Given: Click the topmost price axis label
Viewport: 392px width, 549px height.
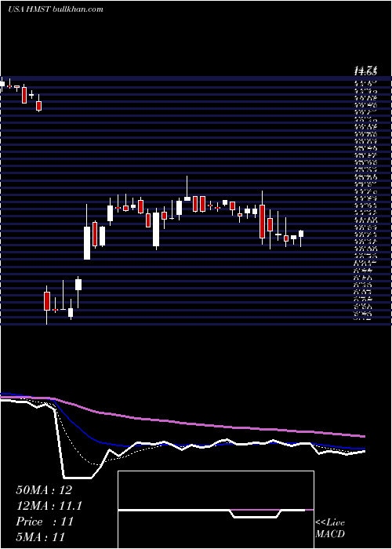Looking at the screenshot, I should 365,72.
